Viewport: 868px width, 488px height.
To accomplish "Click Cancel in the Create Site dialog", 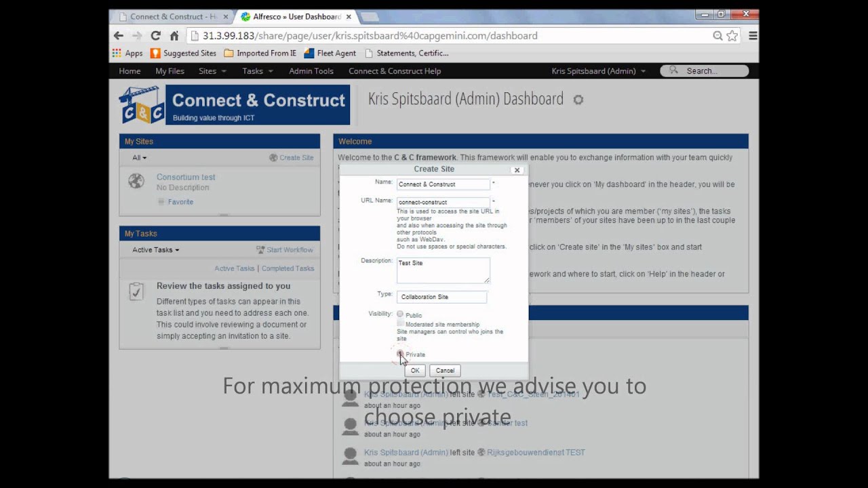I will click(445, 371).
